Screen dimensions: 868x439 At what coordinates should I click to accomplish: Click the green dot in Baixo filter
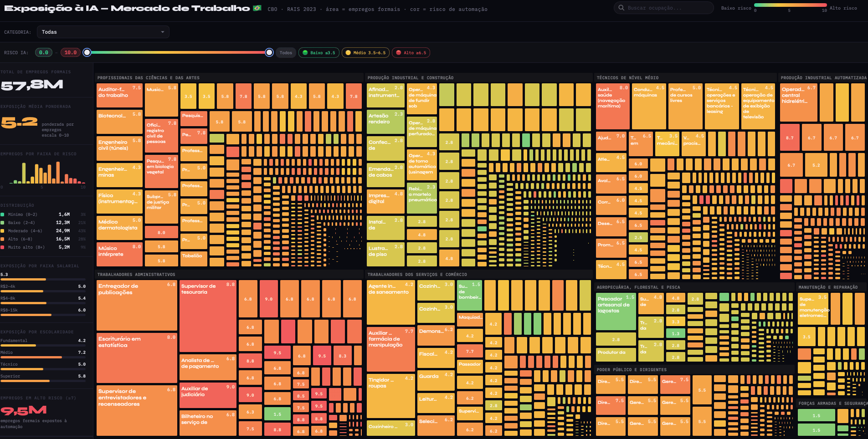coord(305,53)
